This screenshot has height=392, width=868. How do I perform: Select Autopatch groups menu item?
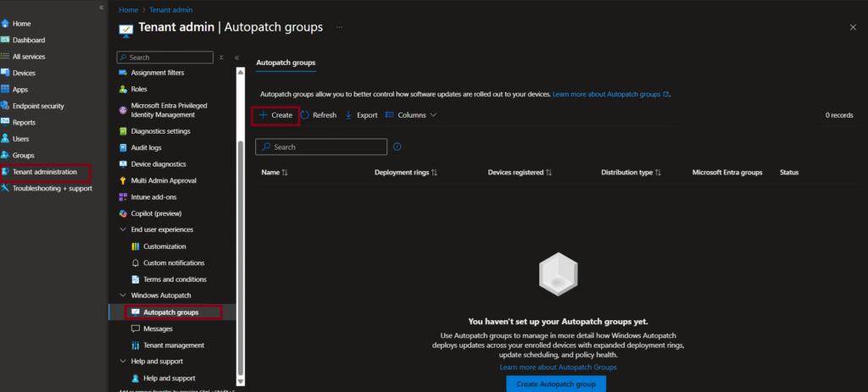[x=173, y=312]
